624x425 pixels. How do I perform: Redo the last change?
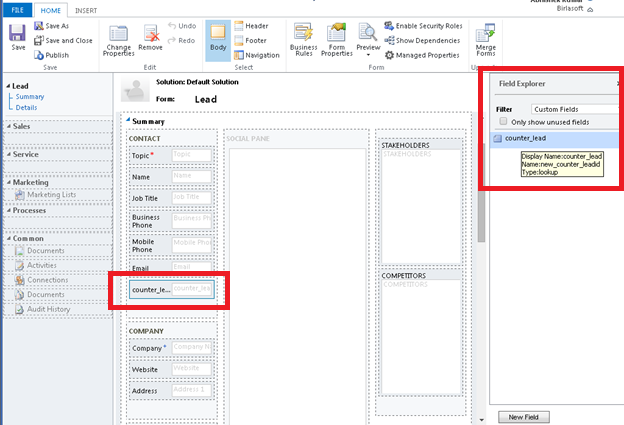pyautogui.click(x=181, y=41)
